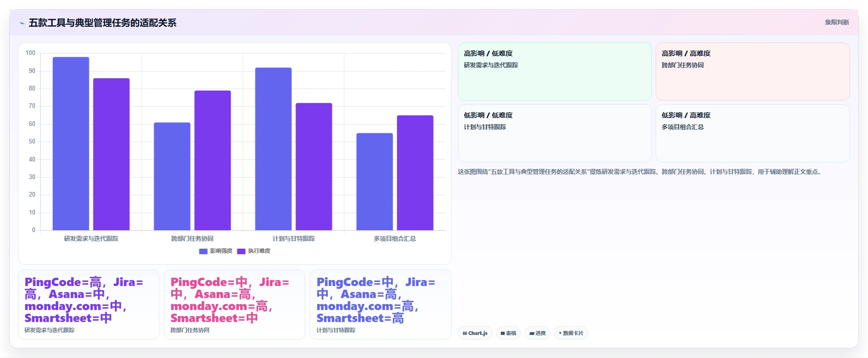This screenshot has width=868, height=358.
Task: Click the 计划与甘特跟踪 x-axis label
Action: pyautogui.click(x=294, y=239)
